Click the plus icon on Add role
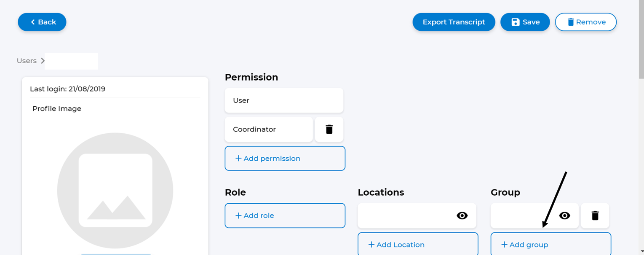This screenshot has width=644, height=256. 238,216
